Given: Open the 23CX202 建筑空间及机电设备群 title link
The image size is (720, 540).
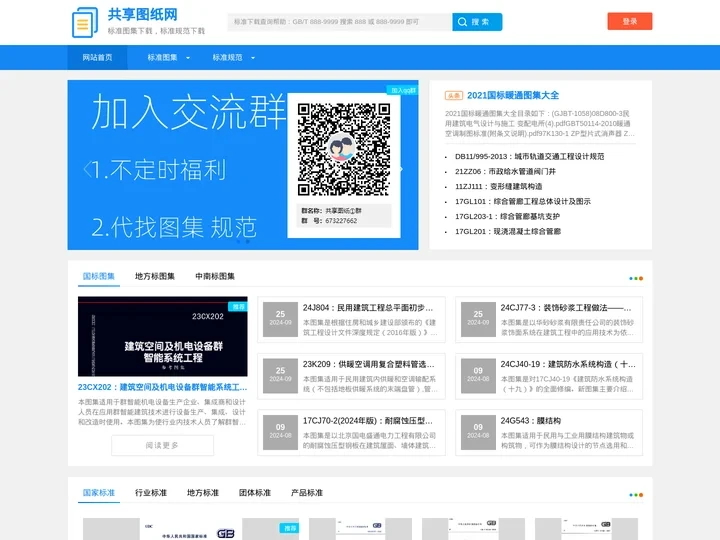Looking at the screenshot, I should point(163,387).
